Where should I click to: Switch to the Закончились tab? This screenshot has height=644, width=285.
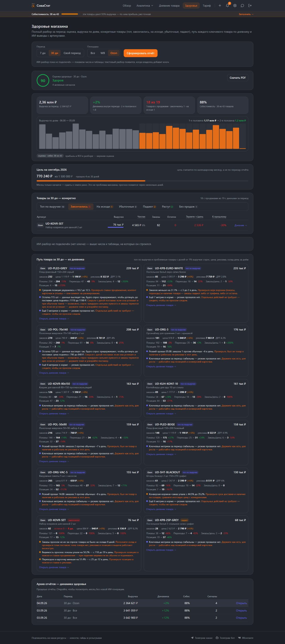coord(81,207)
